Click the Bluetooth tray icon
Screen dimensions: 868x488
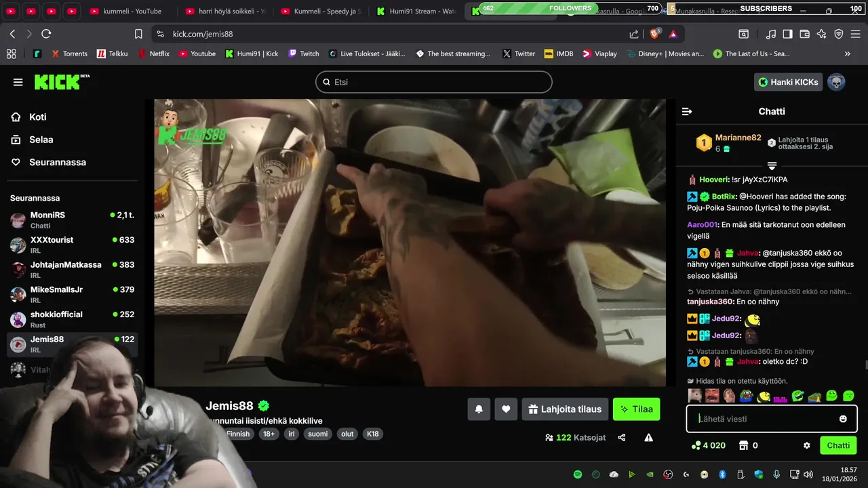(722, 474)
